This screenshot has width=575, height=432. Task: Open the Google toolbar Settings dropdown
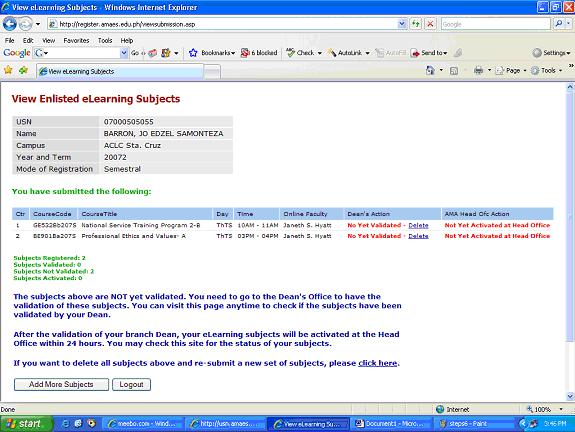pyautogui.click(x=552, y=53)
